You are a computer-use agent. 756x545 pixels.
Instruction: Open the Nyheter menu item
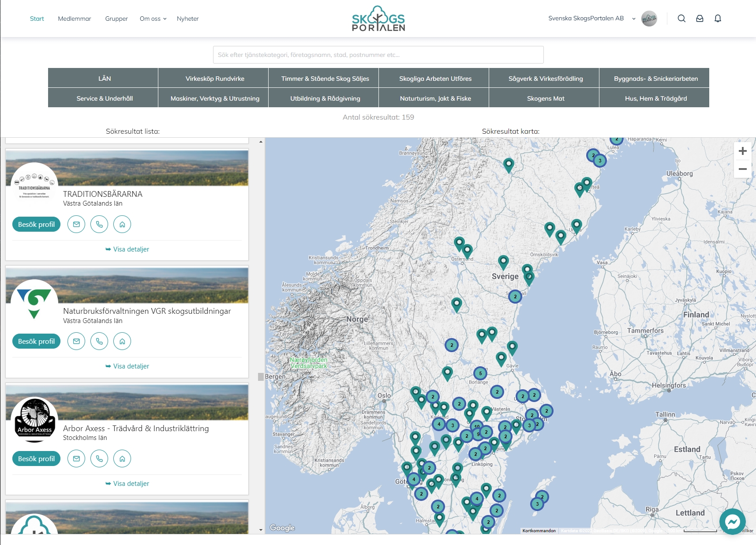[188, 19]
